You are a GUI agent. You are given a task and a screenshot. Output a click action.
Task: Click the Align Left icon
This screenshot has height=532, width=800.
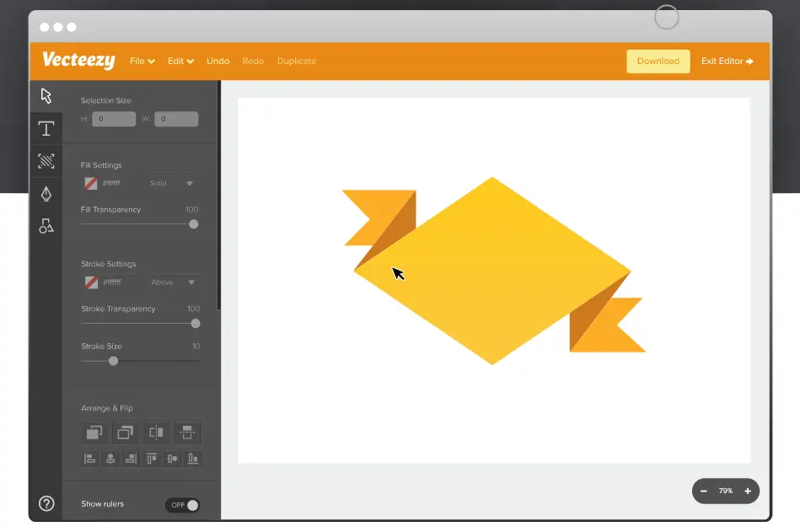[x=90, y=458]
